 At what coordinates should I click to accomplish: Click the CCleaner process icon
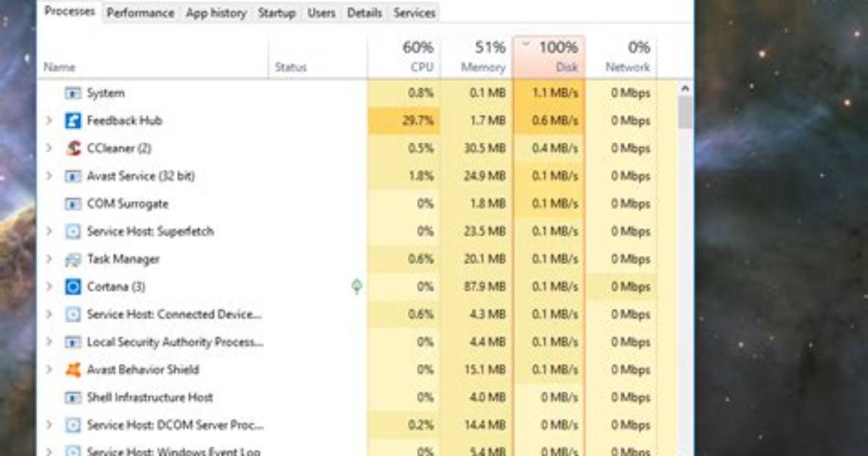coord(73,149)
